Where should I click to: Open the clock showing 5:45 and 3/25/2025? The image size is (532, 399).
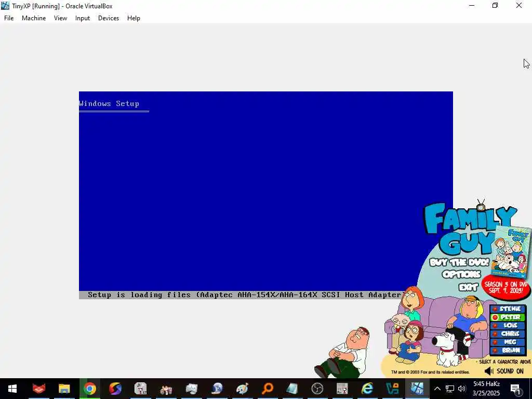486,389
